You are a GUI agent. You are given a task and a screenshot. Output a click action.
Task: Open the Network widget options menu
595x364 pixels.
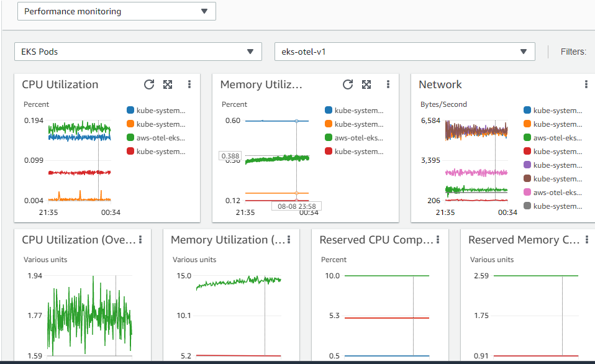pyautogui.click(x=586, y=84)
